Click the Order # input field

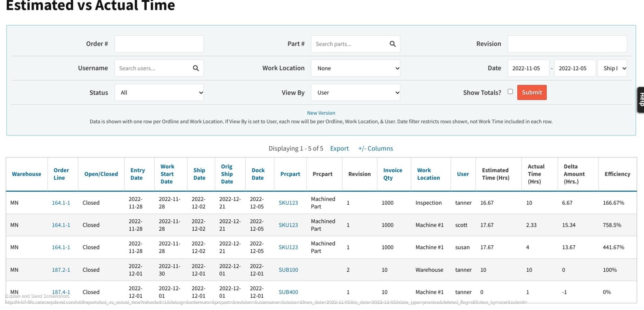click(159, 44)
